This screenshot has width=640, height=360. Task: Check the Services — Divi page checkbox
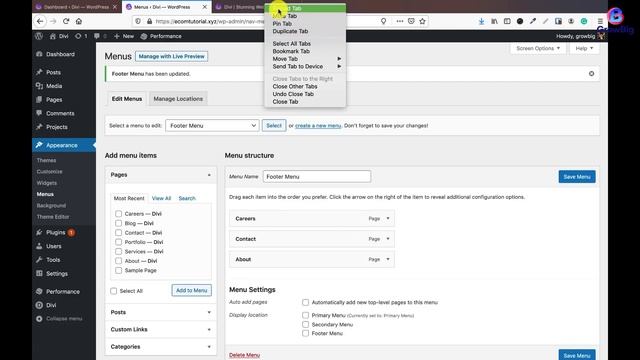118,251
